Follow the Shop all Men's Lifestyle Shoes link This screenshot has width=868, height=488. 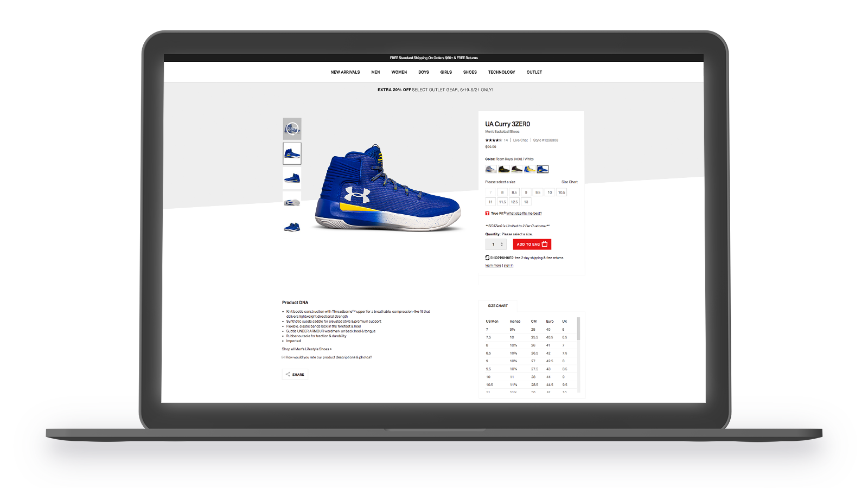[x=307, y=349]
